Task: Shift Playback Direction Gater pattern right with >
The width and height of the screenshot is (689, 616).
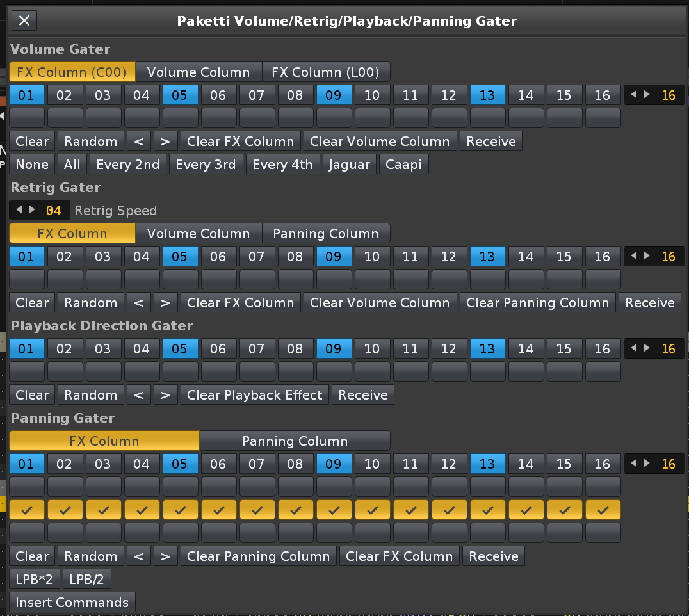Action: coord(165,395)
